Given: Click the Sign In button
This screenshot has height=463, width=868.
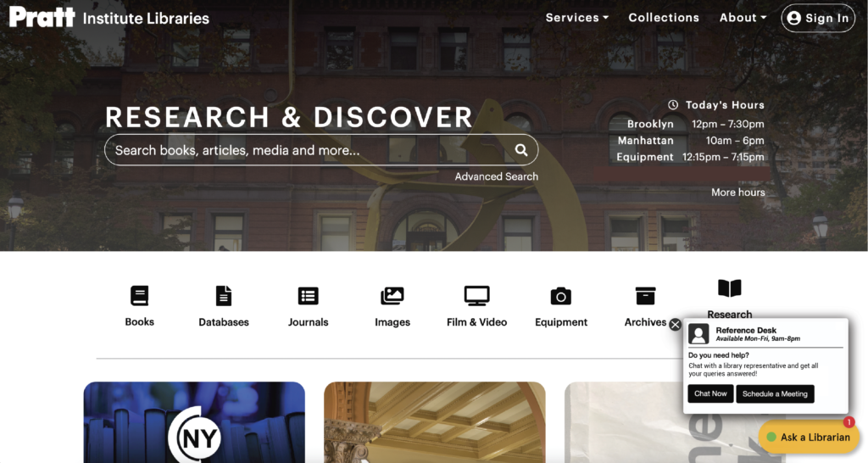Looking at the screenshot, I should click(x=818, y=18).
